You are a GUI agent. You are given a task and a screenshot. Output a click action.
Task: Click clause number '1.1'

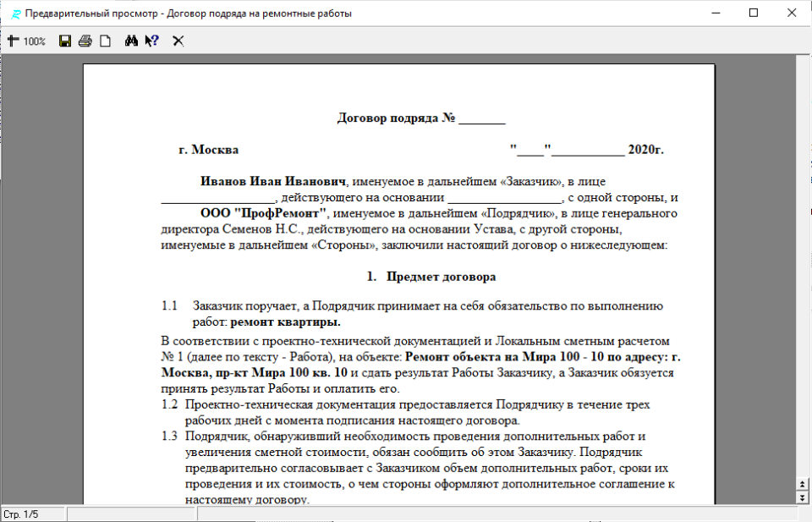tap(169, 305)
